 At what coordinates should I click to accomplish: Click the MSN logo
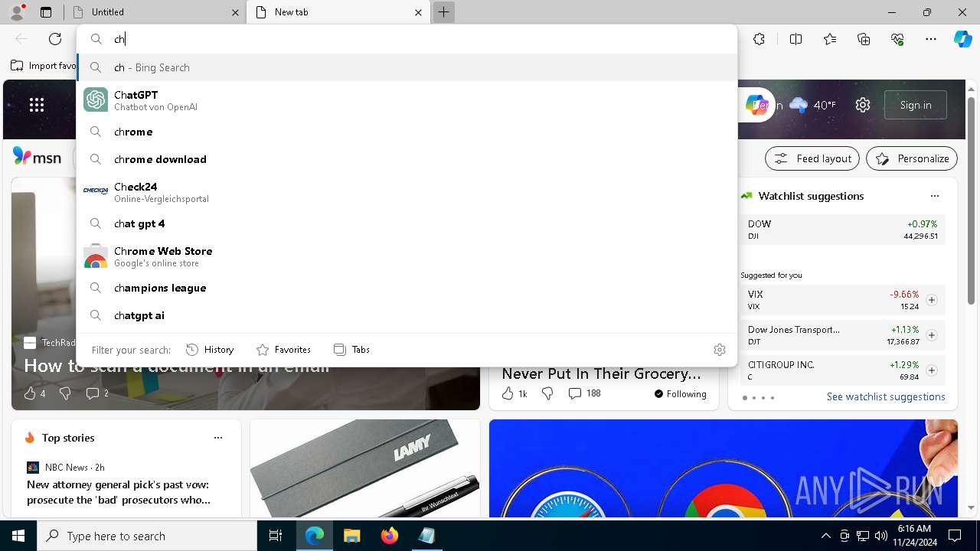click(x=37, y=157)
